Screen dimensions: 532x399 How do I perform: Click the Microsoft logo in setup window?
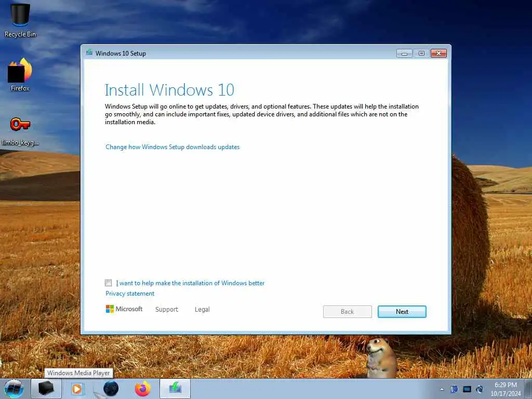124,309
